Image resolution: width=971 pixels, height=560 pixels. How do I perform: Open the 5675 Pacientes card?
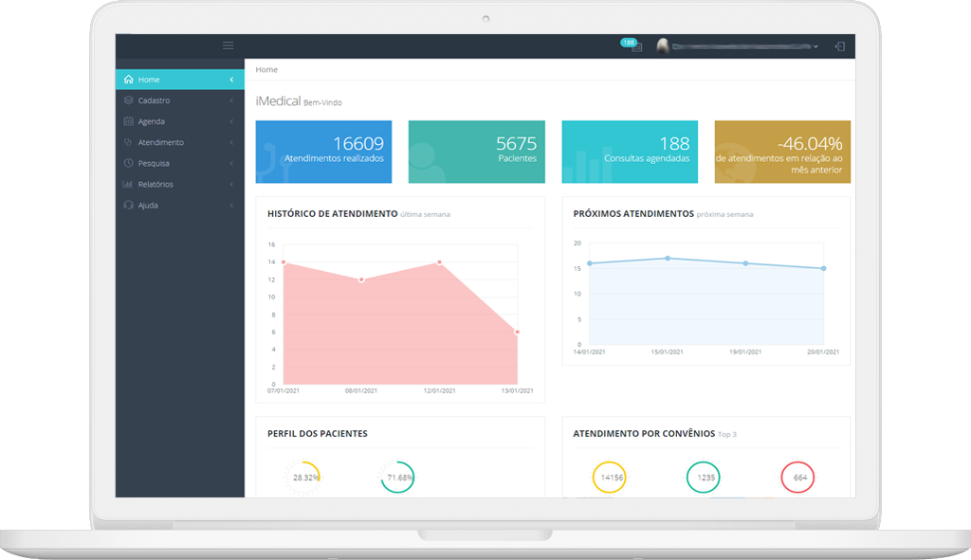(477, 152)
